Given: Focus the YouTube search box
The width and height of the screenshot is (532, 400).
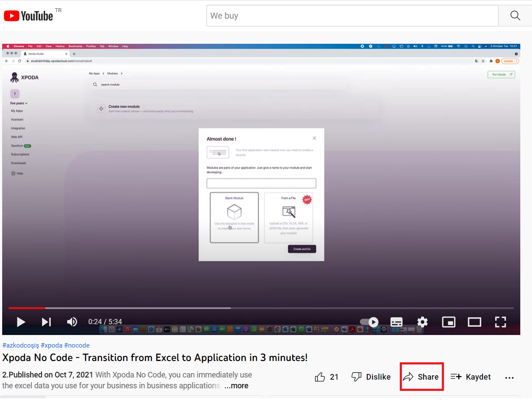Looking at the screenshot, I should (x=352, y=16).
